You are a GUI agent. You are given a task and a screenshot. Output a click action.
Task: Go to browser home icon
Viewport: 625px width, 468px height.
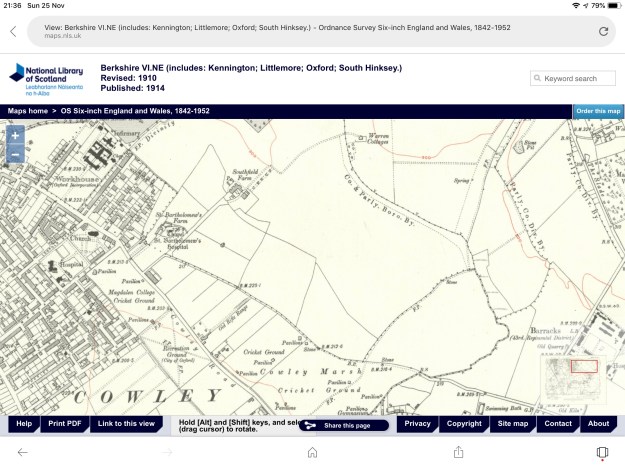click(x=312, y=452)
